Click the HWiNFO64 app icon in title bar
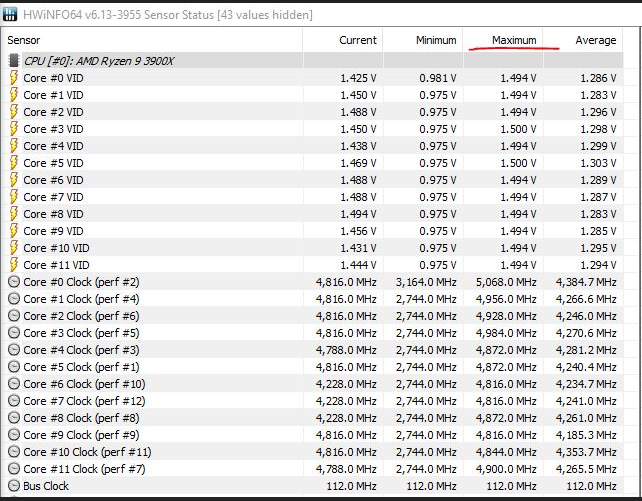 (9, 14)
